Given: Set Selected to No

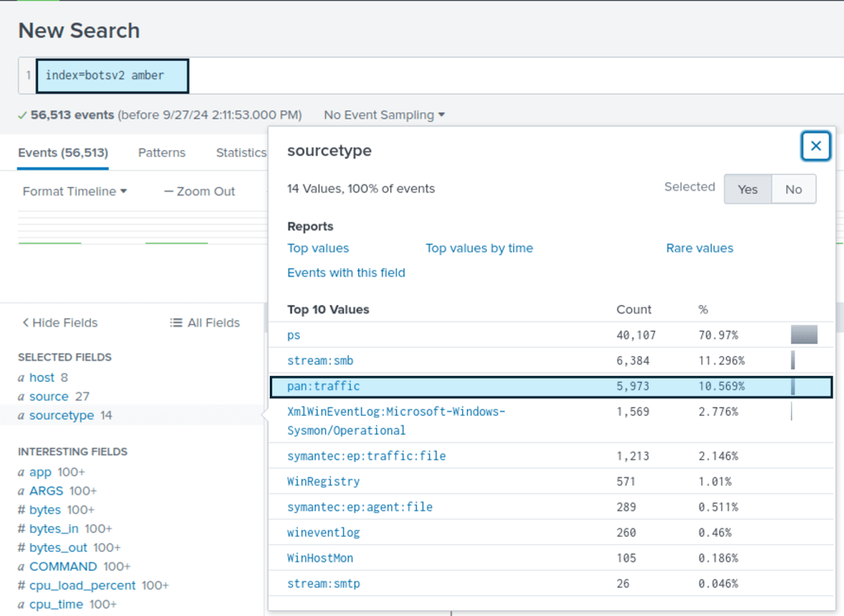Looking at the screenshot, I should click(793, 189).
